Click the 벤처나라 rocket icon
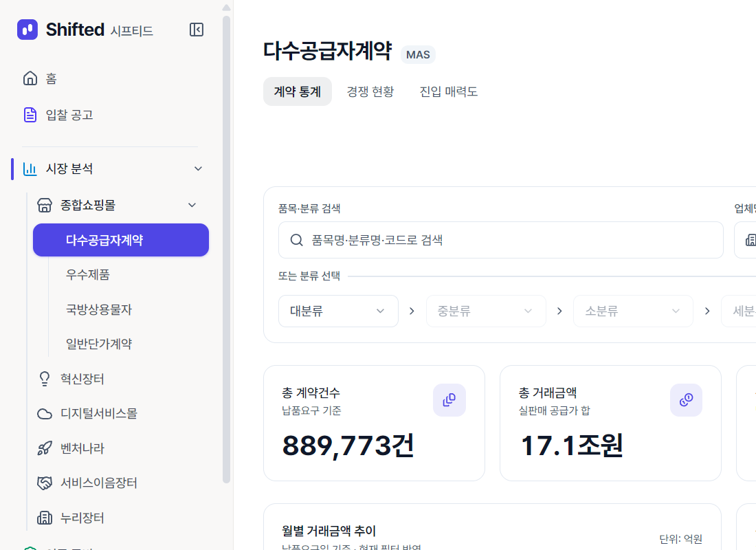This screenshot has width=756, height=550. [x=45, y=448]
